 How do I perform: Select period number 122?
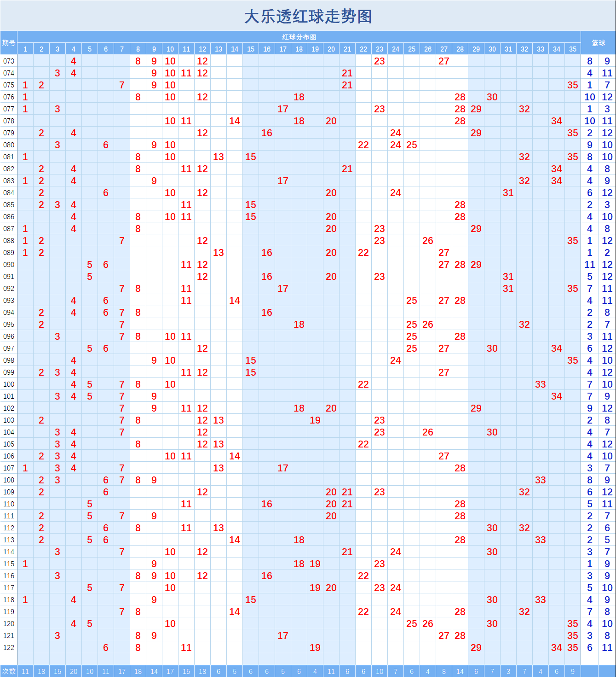click(x=9, y=648)
